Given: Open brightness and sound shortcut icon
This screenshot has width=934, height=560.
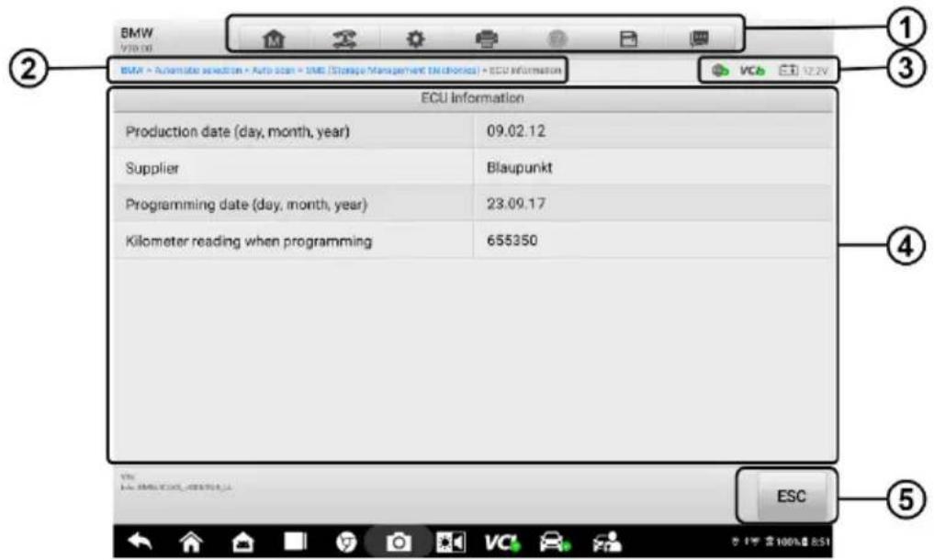Looking at the screenshot, I should click(451, 543).
